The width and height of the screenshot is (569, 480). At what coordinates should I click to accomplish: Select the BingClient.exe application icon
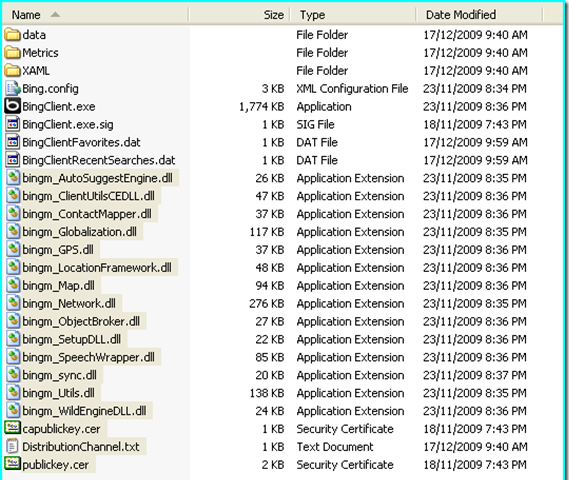[x=12, y=106]
